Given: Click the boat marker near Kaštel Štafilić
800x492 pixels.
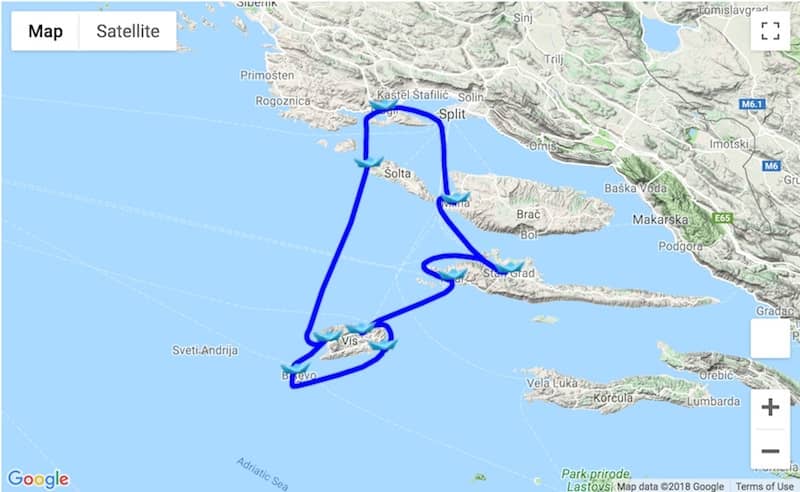Looking at the screenshot, I should [384, 105].
